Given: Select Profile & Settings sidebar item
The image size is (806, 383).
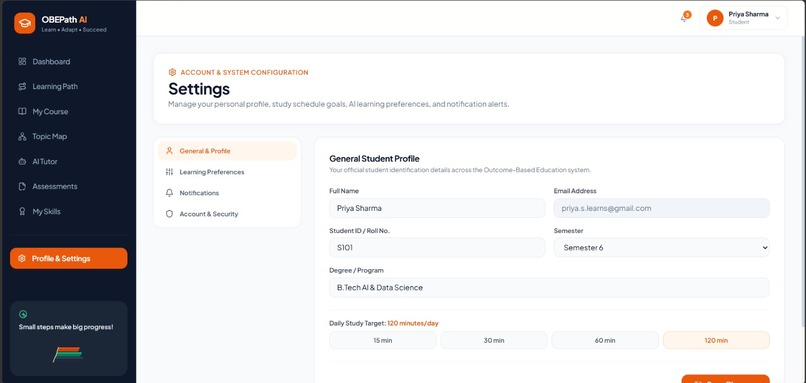Looking at the screenshot, I should click(x=68, y=259).
